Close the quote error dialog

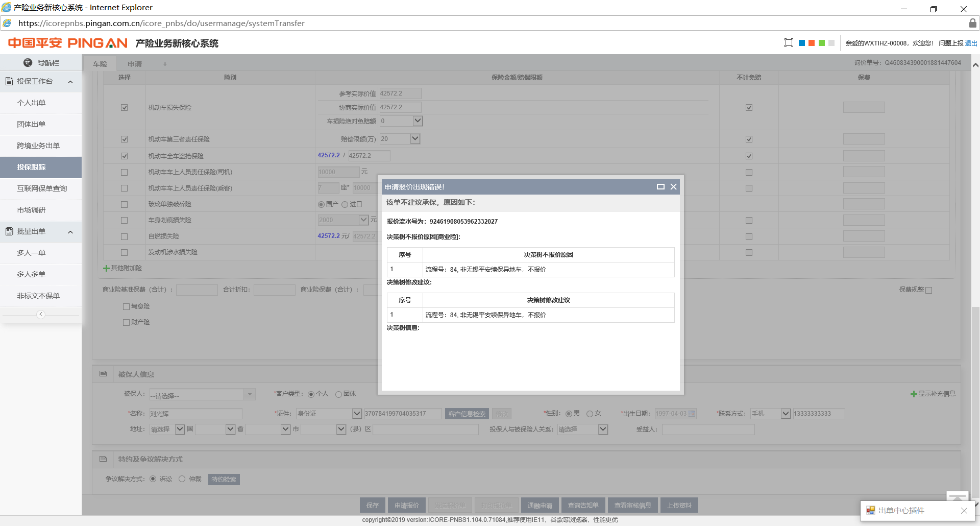pos(673,187)
